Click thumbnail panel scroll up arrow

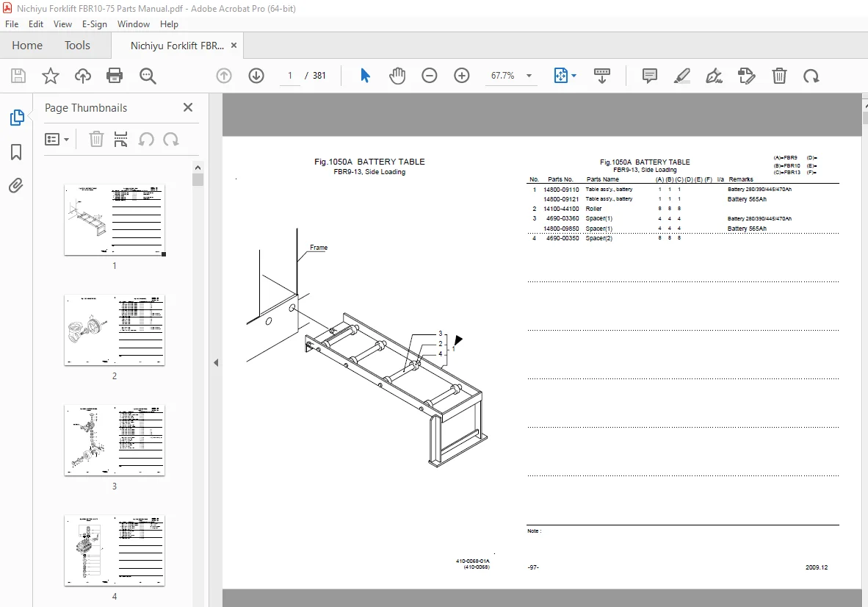click(198, 168)
